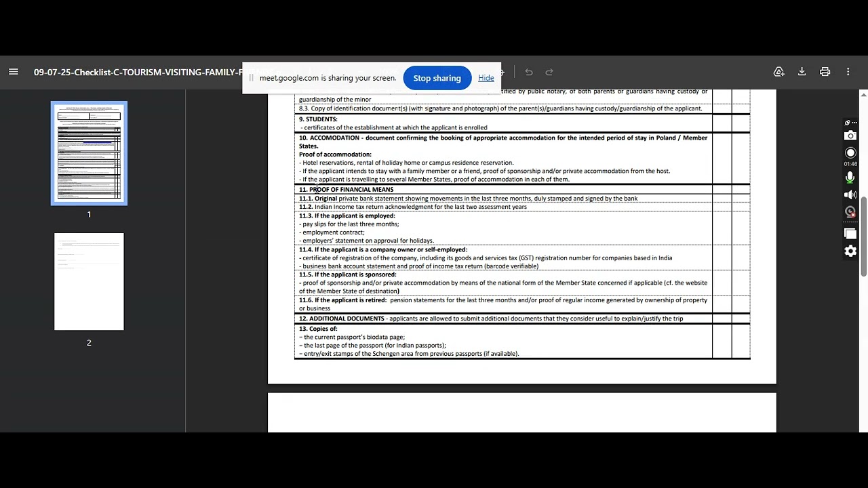Click the recording timer showing 01:46
Image resolution: width=868 pixels, height=488 pixels.
[x=850, y=164]
